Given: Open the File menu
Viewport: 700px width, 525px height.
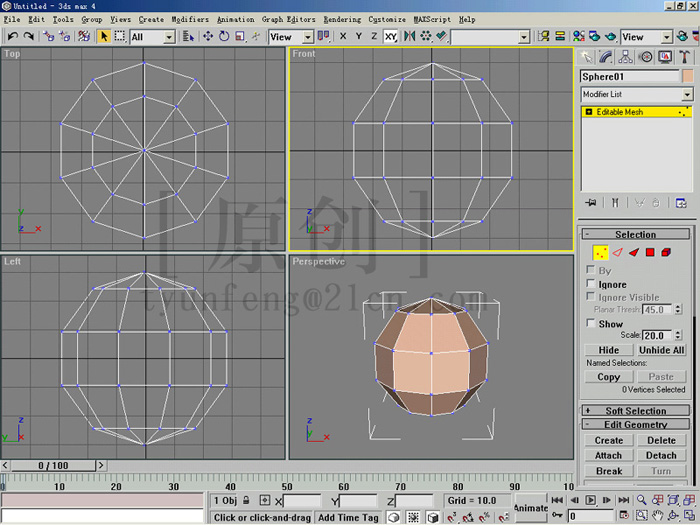Looking at the screenshot, I should 12,19.
